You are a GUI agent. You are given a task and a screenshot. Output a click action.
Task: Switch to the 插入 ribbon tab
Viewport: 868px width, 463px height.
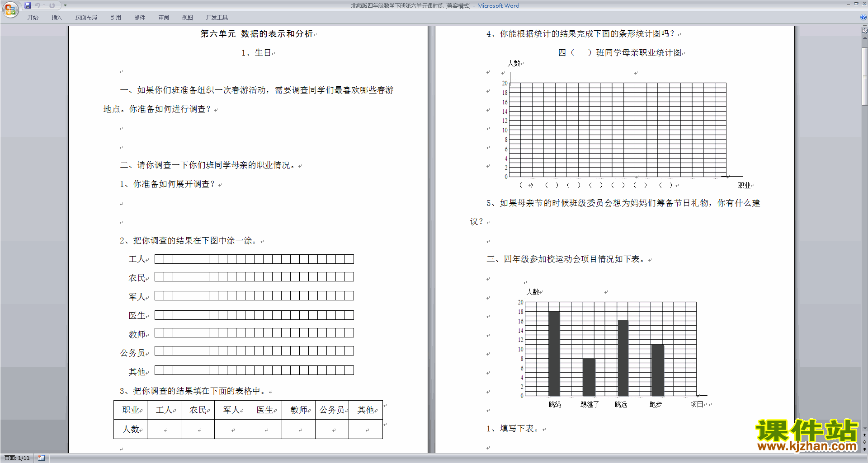[57, 18]
